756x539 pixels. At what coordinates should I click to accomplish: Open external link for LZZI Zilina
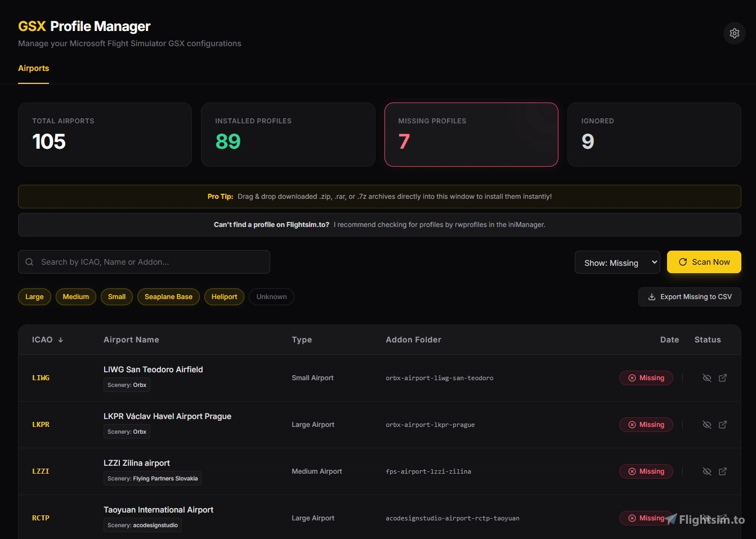[x=723, y=471]
